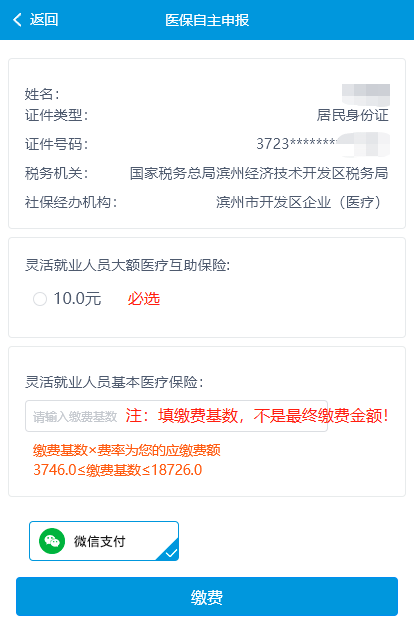
Task: Click the 灵活就业人员基本医疗保险 heading
Action: click(115, 382)
